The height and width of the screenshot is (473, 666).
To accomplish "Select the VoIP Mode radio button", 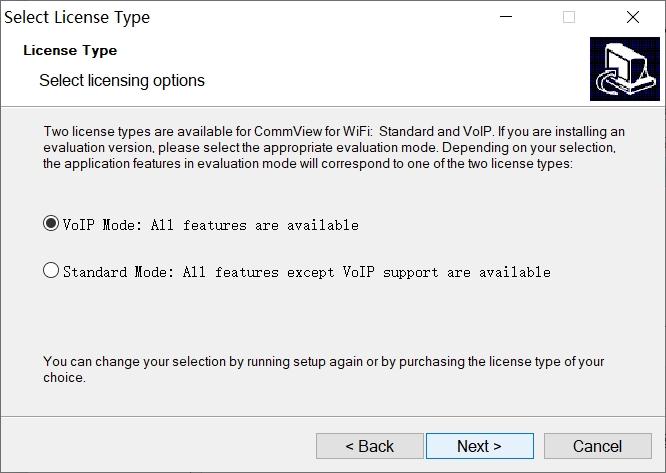I will click(x=51, y=224).
